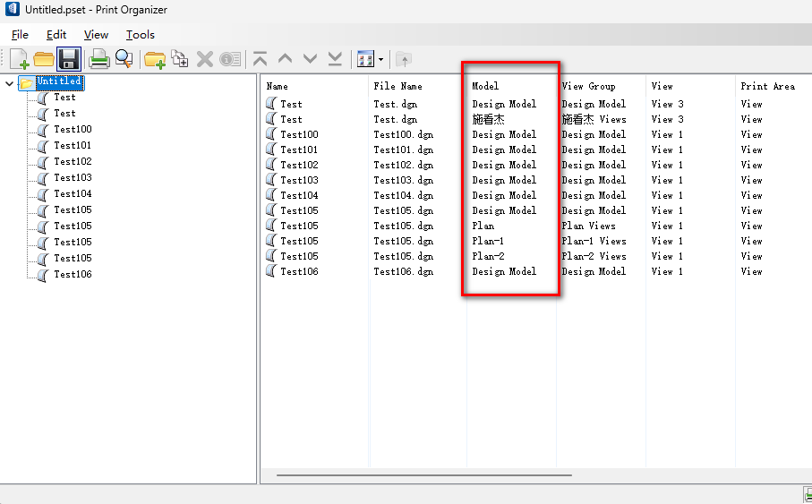Select Test103 name in the list
The width and height of the screenshot is (812, 504).
pos(299,180)
